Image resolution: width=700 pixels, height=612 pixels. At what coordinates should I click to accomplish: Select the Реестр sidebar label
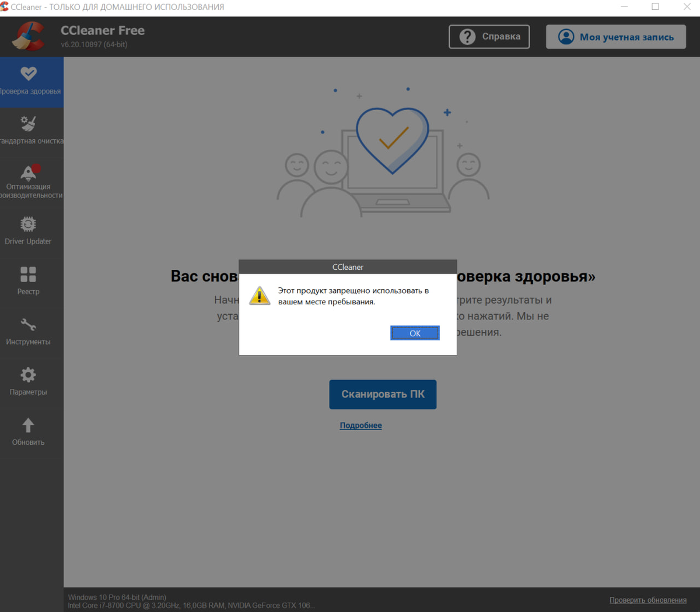[28, 291]
